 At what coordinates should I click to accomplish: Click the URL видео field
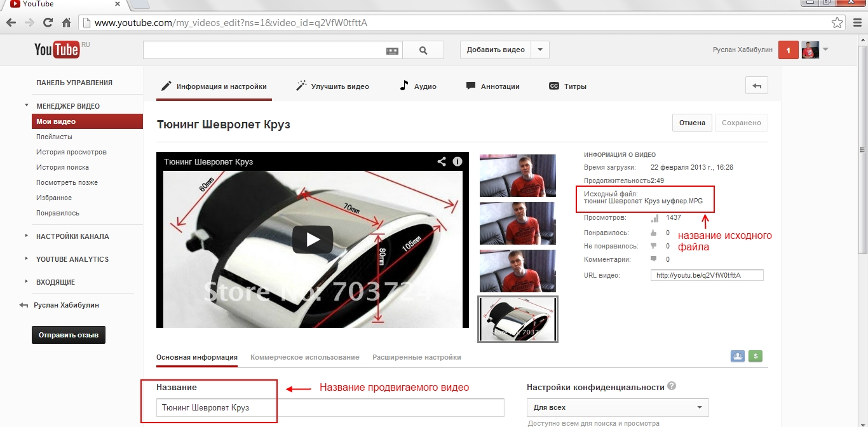point(707,275)
